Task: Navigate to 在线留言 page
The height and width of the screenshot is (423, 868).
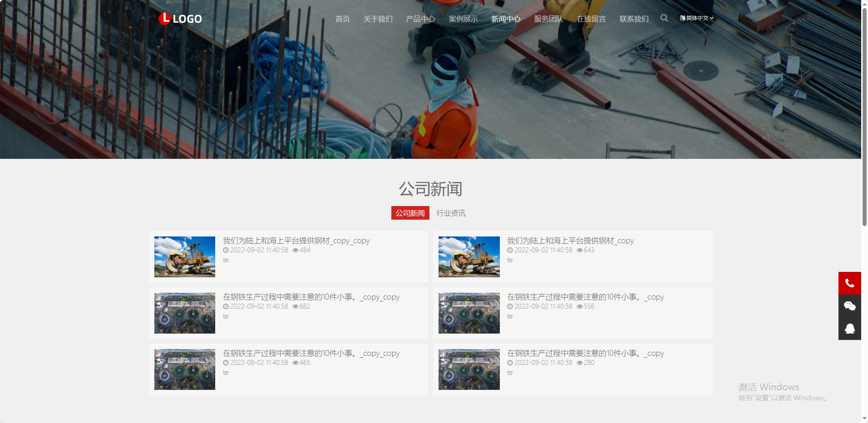Action: [591, 19]
